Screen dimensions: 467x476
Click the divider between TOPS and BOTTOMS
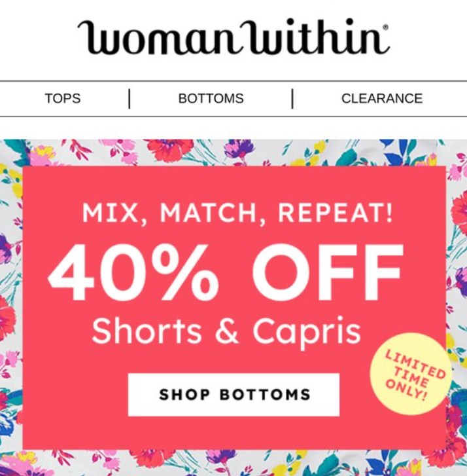pos(130,99)
